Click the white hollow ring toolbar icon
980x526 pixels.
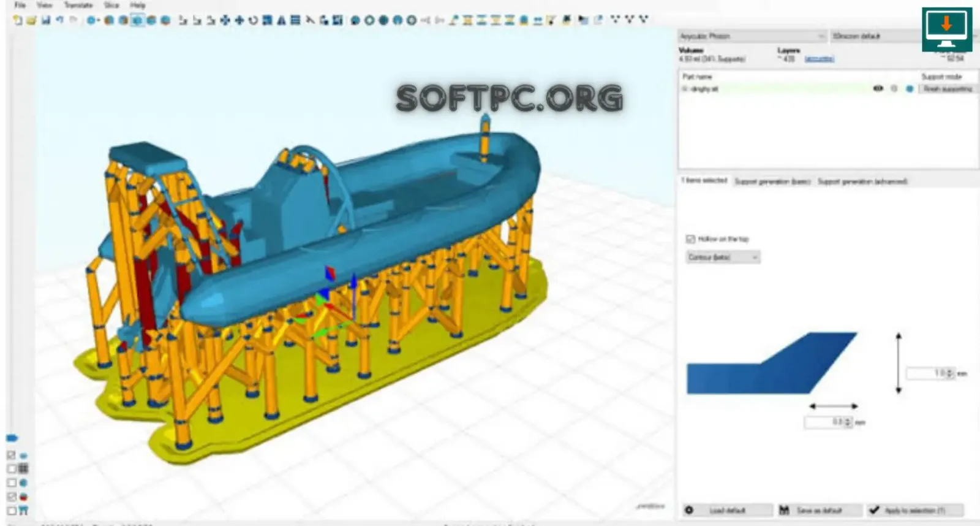point(369,20)
